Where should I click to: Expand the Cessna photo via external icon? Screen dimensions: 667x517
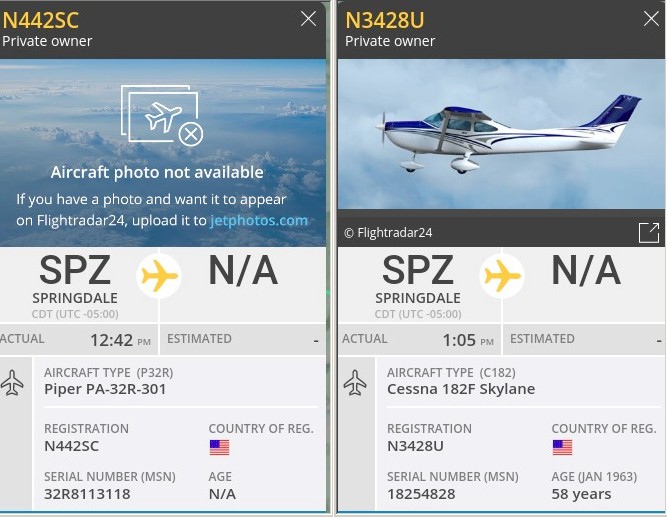click(649, 233)
